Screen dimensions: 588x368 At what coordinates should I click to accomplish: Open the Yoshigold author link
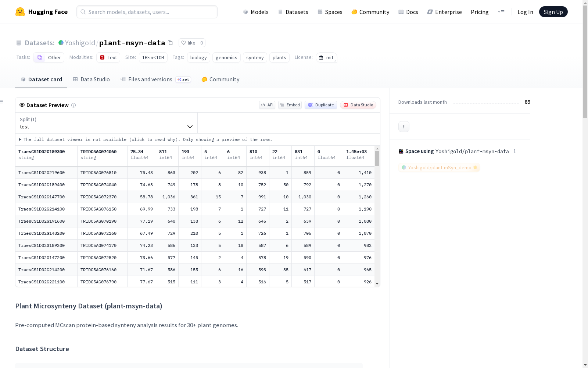coord(80,43)
